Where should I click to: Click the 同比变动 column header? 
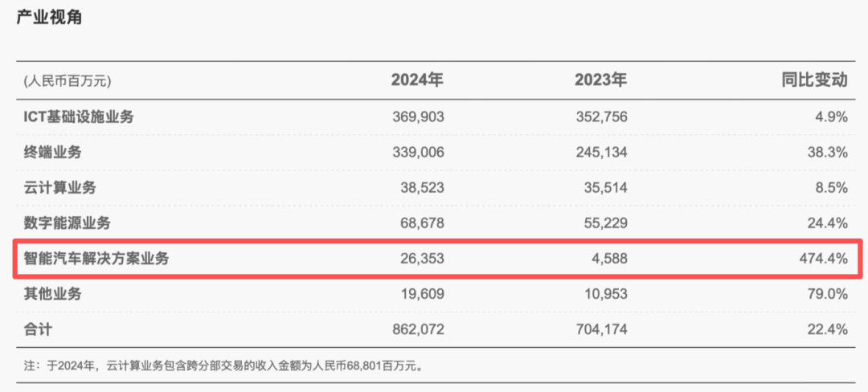pos(815,80)
